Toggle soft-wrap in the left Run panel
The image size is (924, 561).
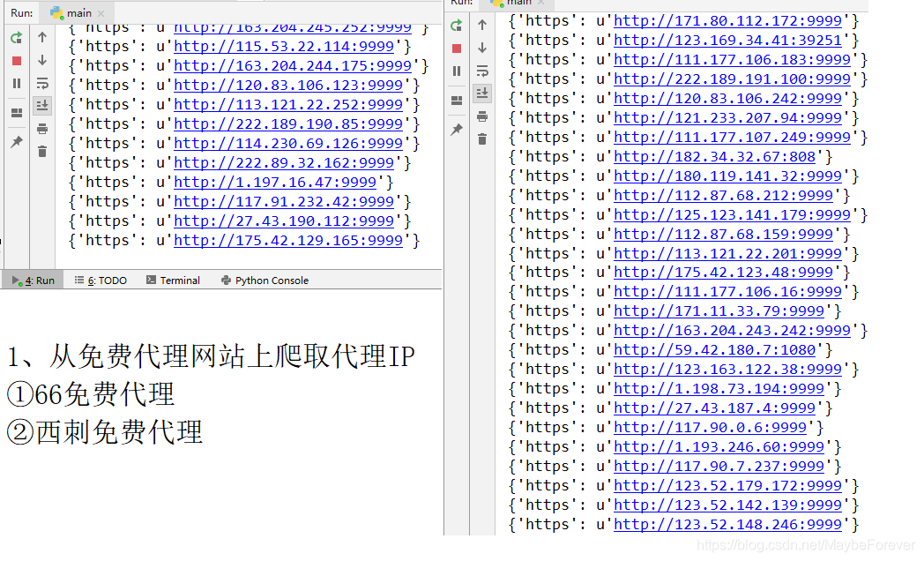click(x=42, y=83)
